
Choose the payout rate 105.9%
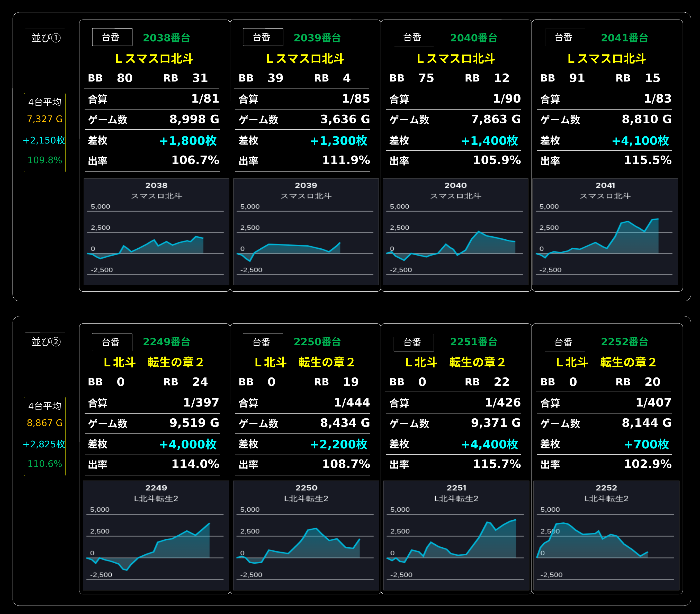click(497, 160)
